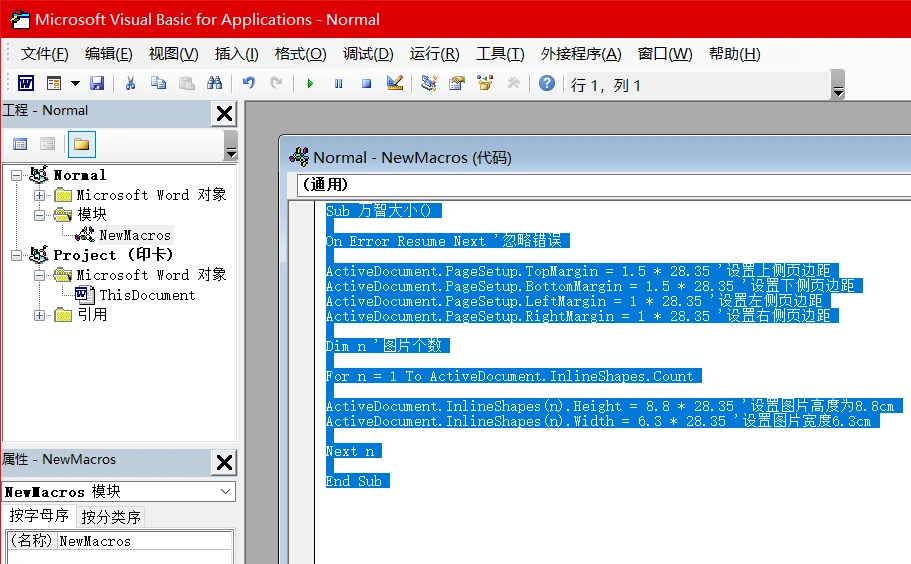This screenshot has width=911, height=564.
Task: Open the (通用) object combo box
Action: [x=604, y=185]
